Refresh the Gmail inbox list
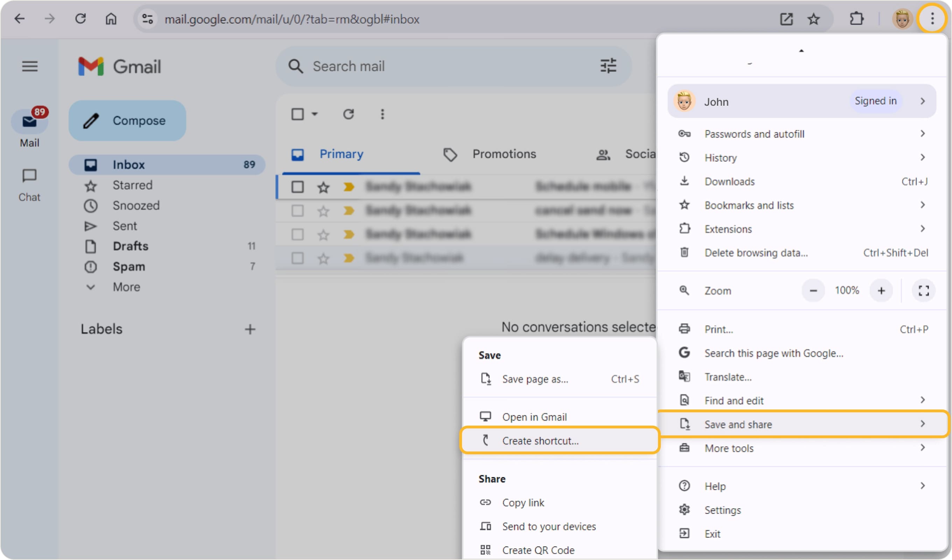 pos(348,114)
